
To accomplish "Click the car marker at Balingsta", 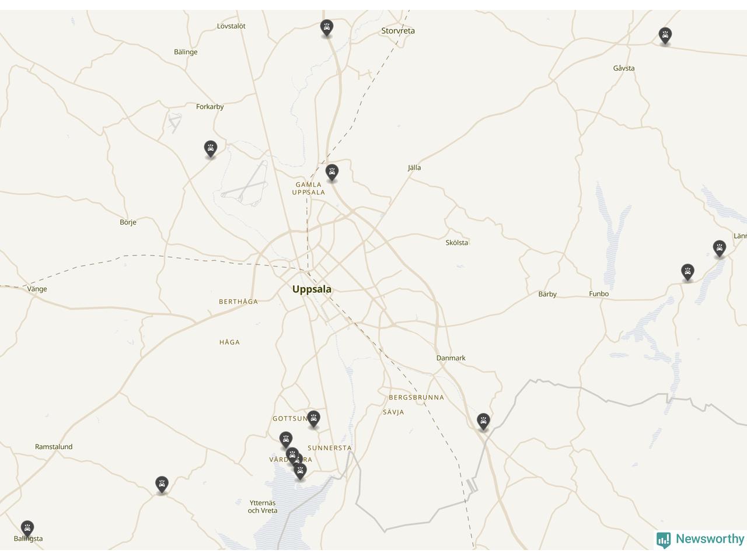I will click(27, 528).
